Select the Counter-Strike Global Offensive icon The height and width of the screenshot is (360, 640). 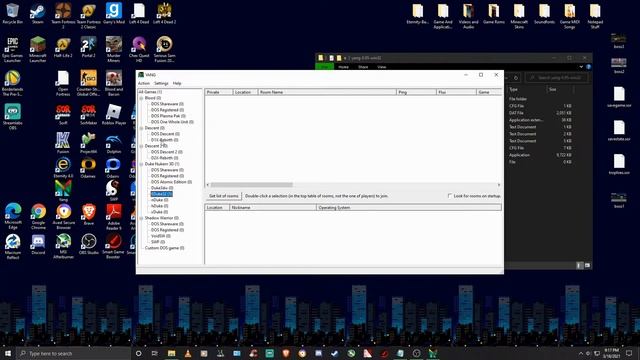[x=88, y=83]
